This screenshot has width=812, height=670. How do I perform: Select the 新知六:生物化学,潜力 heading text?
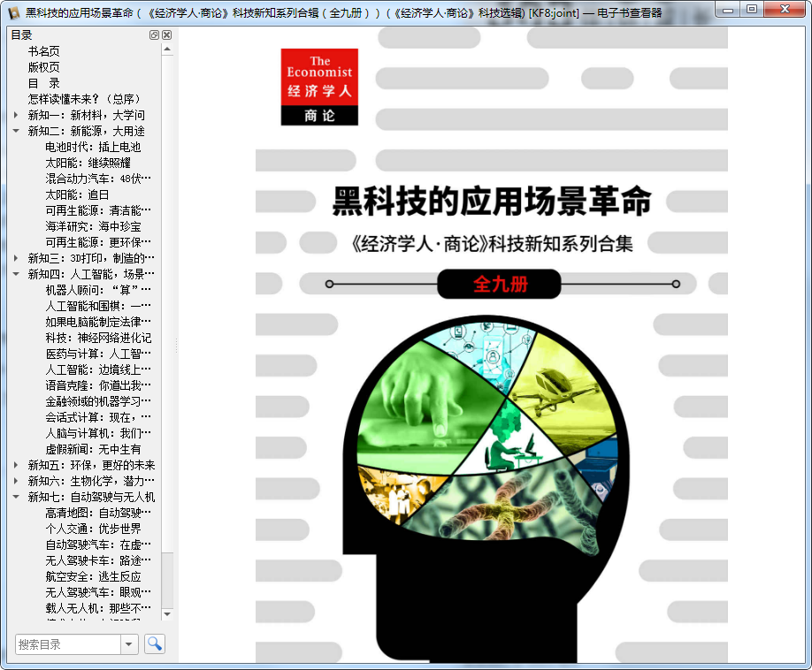(91, 481)
